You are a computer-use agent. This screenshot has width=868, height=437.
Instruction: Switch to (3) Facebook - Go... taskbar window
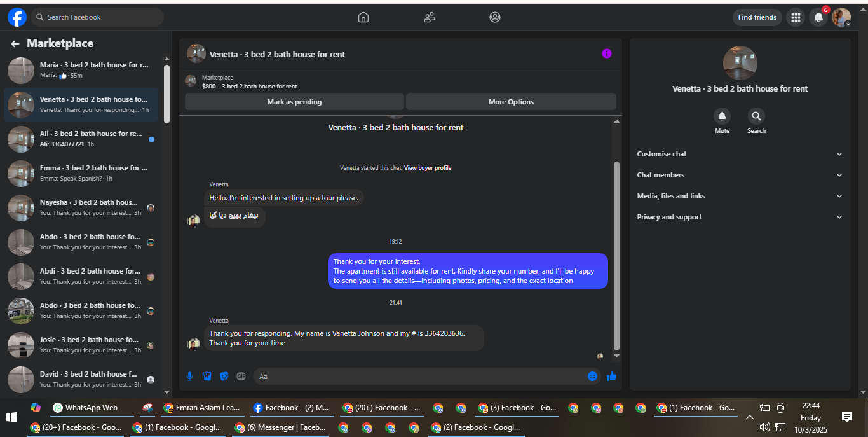517,408
